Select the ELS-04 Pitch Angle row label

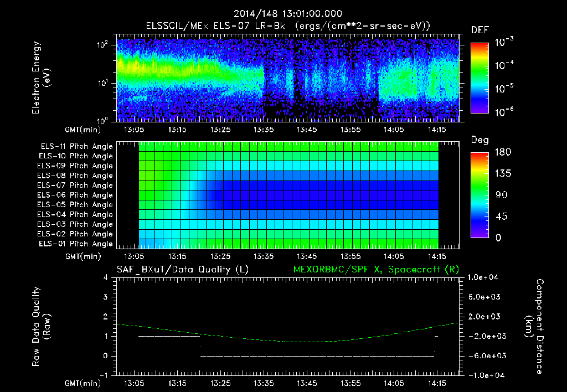click(x=75, y=214)
